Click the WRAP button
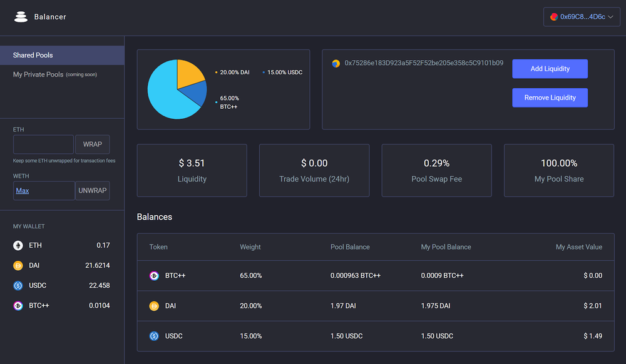The width and height of the screenshot is (626, 364). (x=93, y=144)
